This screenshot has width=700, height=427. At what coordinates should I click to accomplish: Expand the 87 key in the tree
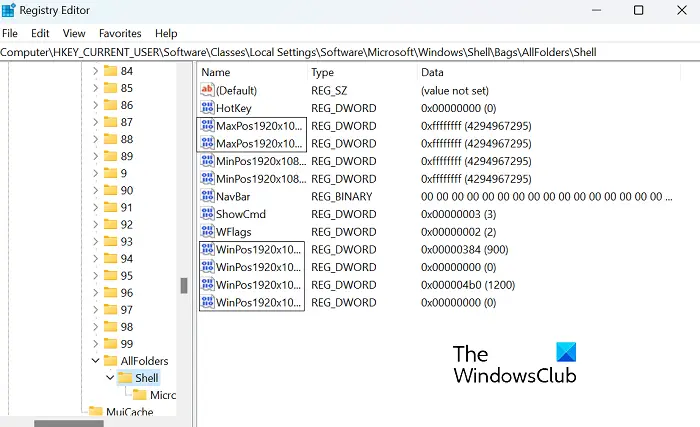pyautogui.click(x=95, y=122)
